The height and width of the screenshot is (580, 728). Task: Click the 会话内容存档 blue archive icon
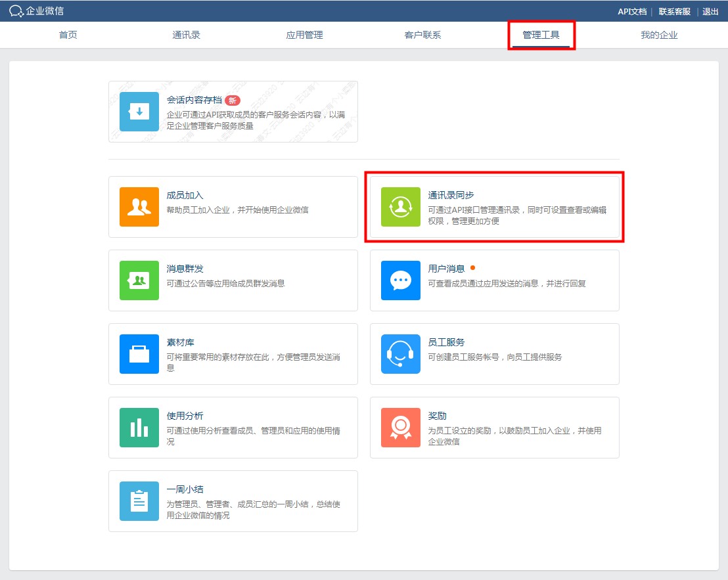pos(139,112)
